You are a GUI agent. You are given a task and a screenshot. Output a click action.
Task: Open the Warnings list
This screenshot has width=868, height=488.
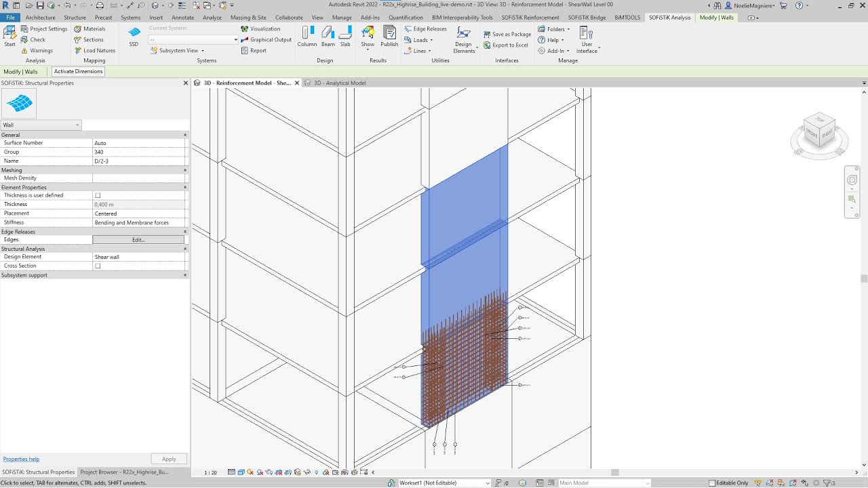point(37,51)
